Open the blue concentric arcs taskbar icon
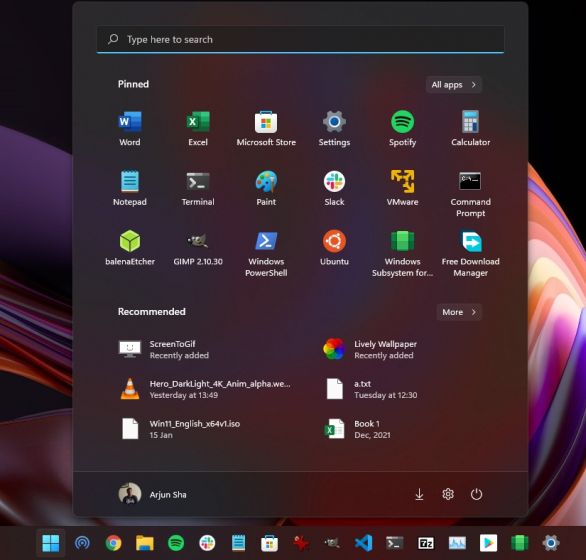586x560 pixels. pyautogui.click(x=82, y=543)
